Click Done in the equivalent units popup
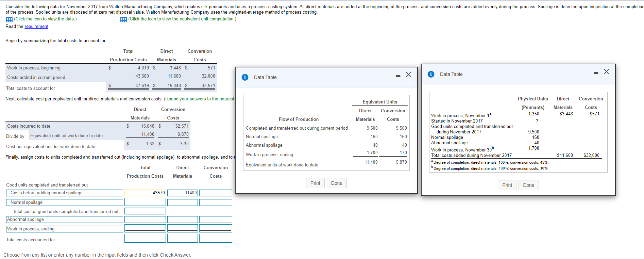Screen dimensions: 644x259 pyautogui.click(x=337, y=183)
